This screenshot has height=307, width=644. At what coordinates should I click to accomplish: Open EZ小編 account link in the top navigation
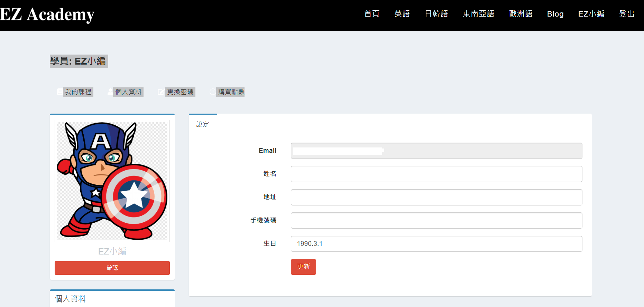(x=591, y=14)
